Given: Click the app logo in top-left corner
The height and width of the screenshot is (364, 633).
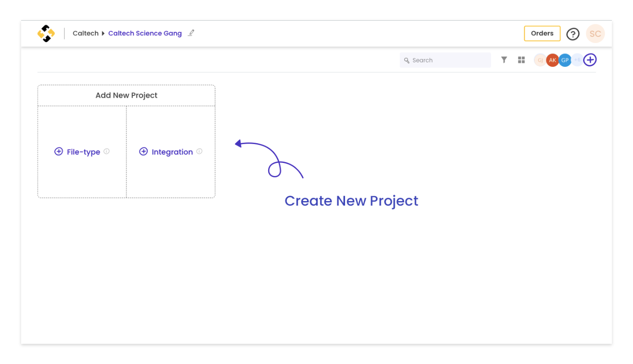Looking at the screenshot, I should (x=46, y=33).
